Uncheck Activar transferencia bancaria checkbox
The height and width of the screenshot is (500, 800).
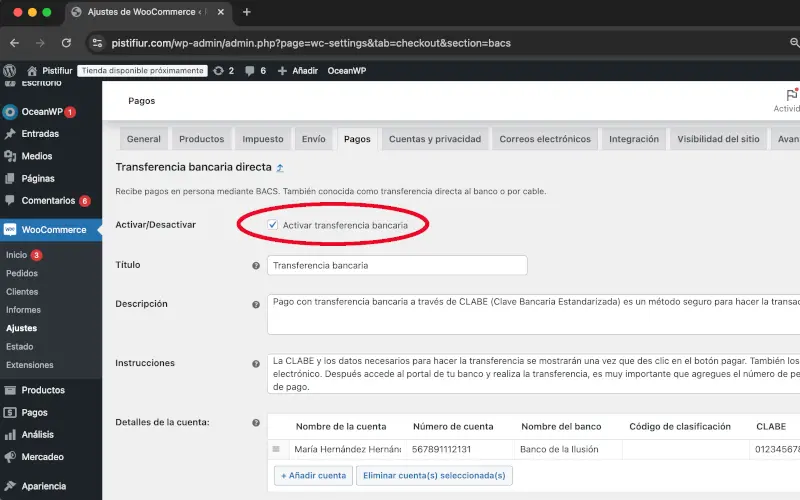click(273, 226)
